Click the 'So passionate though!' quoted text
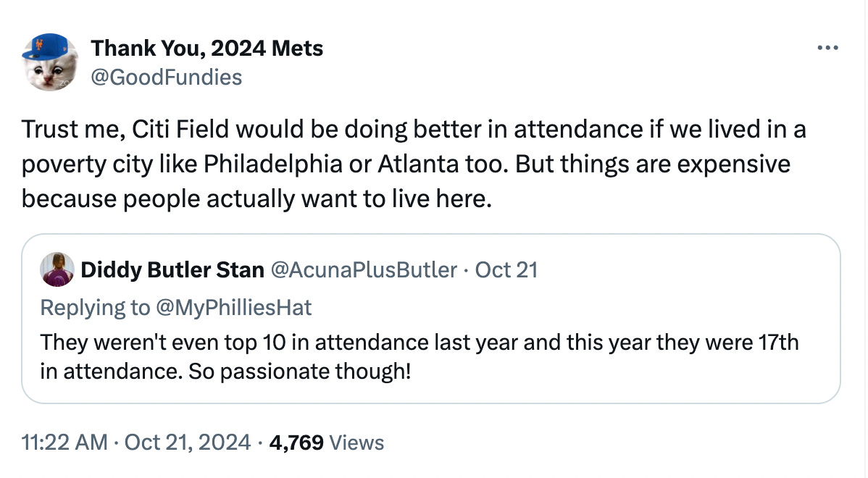 pos(299,372)
